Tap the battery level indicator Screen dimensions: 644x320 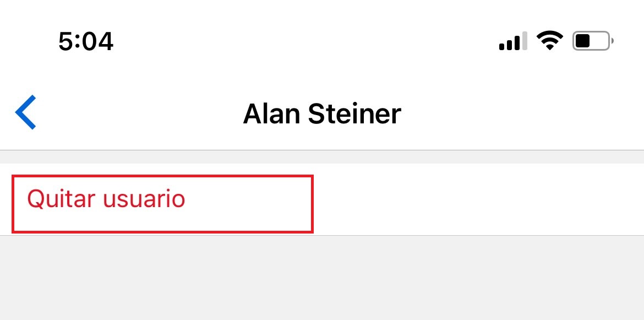(x=593, y=41)
